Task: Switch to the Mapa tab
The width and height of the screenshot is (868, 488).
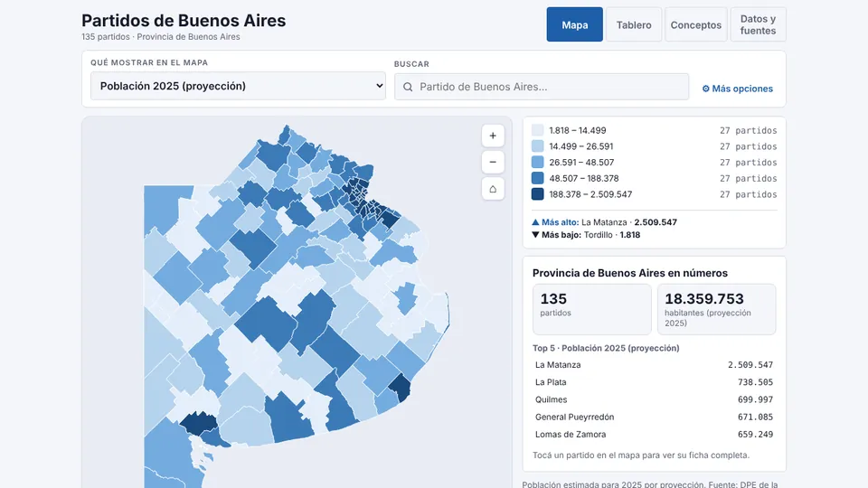Action: pyautogui.click(x=575, y=24)
